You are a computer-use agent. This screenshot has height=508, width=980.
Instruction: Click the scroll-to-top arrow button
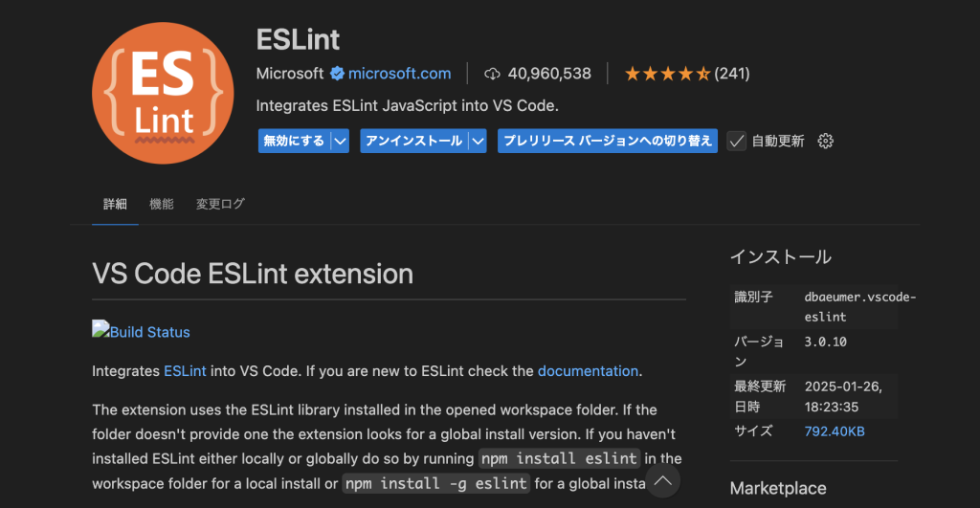(x=663, y=480)
